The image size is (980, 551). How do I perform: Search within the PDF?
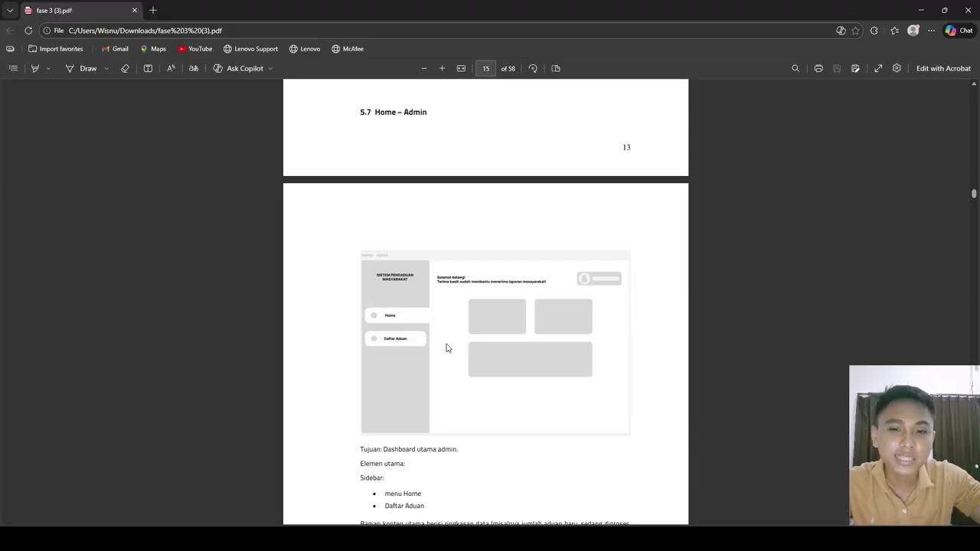(795, 68)
